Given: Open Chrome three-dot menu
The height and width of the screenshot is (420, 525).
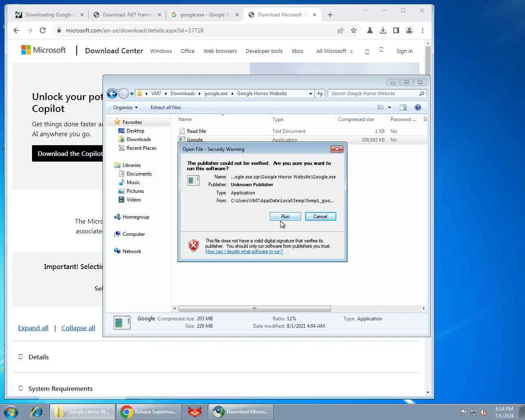Looking at the screenshot, I should (422, 30).
